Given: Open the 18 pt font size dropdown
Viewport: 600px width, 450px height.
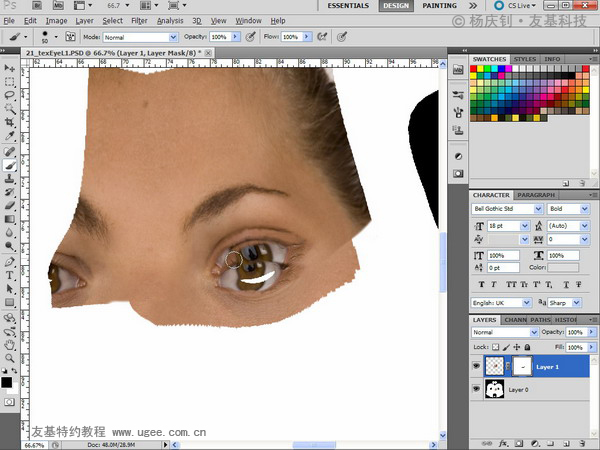Looking at the screenshot, I should pos(525,226).
